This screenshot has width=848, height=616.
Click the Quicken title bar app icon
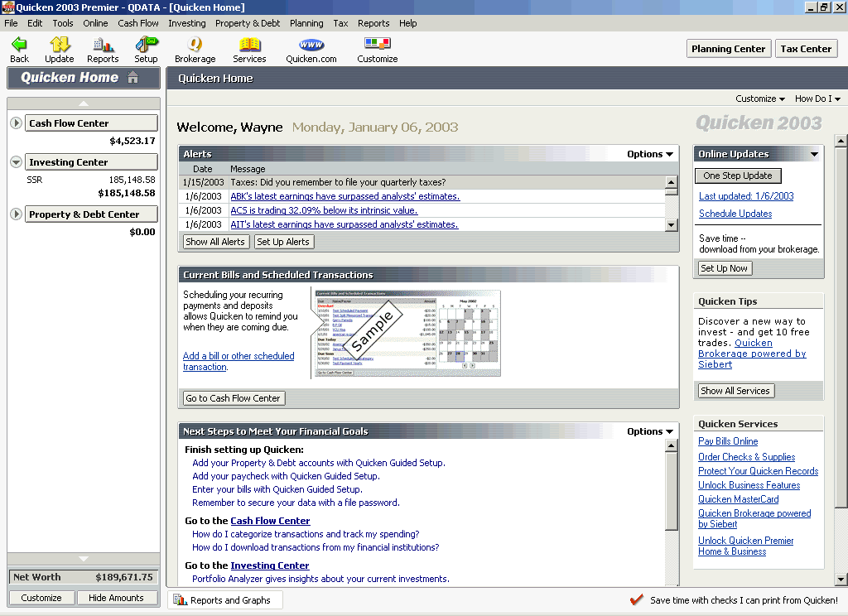click(x=7, y=7)
